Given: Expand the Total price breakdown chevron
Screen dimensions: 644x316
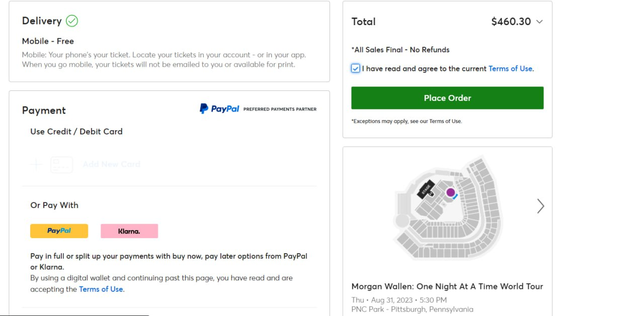Looking at the screenshot, I should coord(539,22).
